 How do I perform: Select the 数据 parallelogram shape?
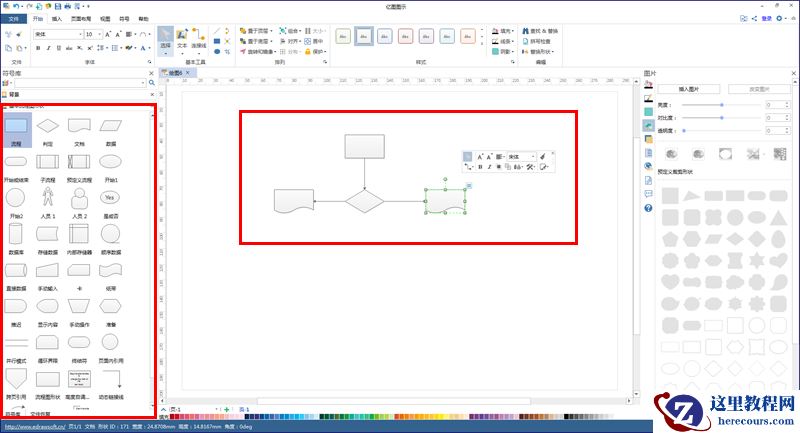111,125
